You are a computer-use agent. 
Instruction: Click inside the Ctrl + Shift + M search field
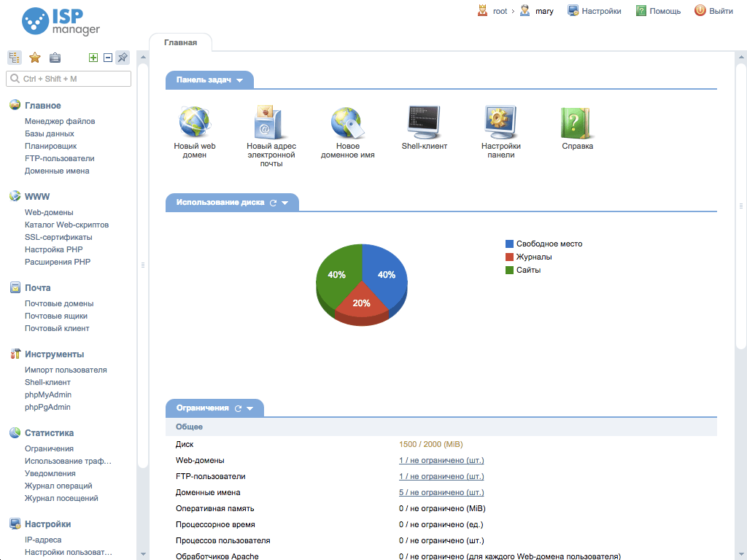(x=68, y=78)
